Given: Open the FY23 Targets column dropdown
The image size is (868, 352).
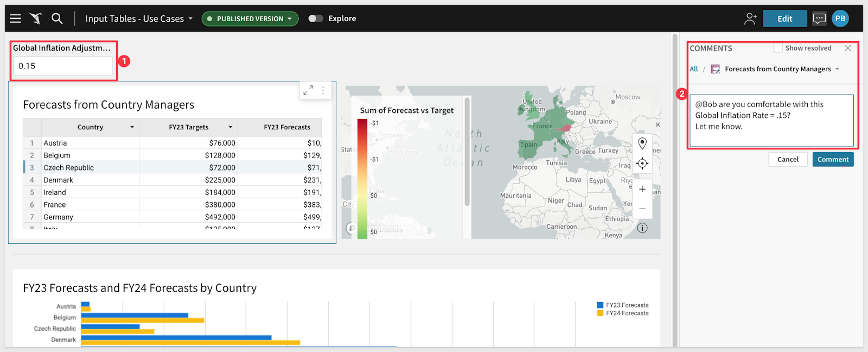Looking at the screenshot, I should pos(231,127).
